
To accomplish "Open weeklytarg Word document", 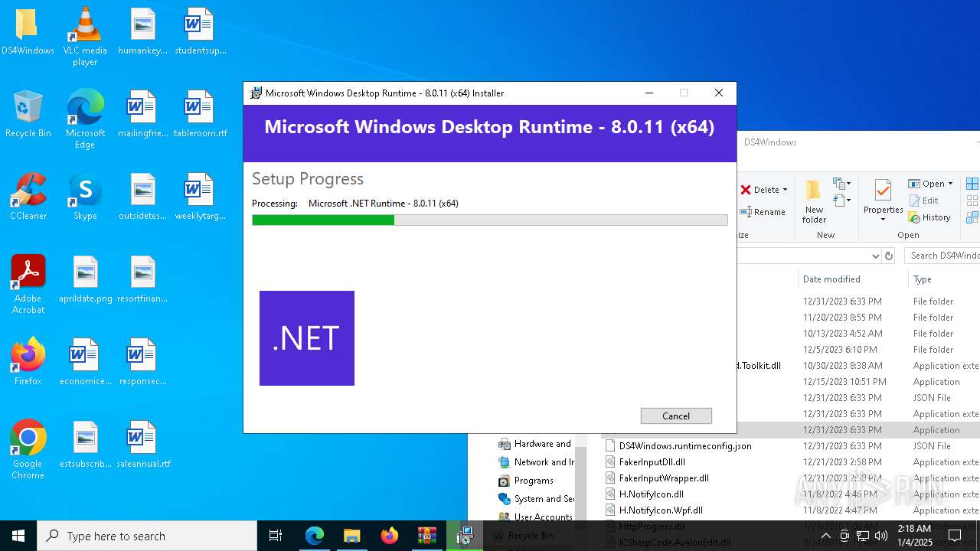I will tap(200, 197).
